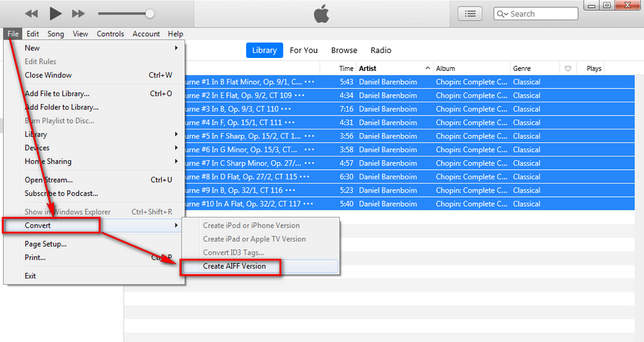Select the Nocturne #2 In E Flat row
This screenshot has height=342, width=644.
[410, 95]
